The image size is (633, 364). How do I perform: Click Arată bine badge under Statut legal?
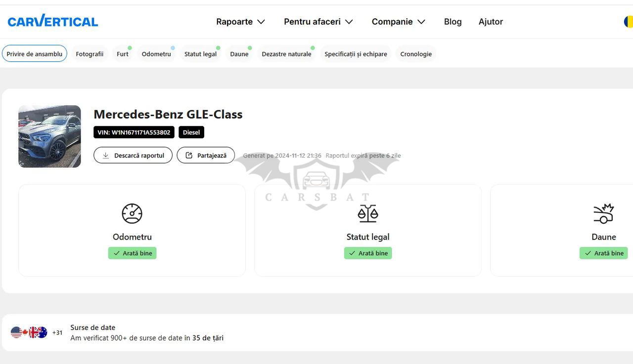[x=368, y=253]
